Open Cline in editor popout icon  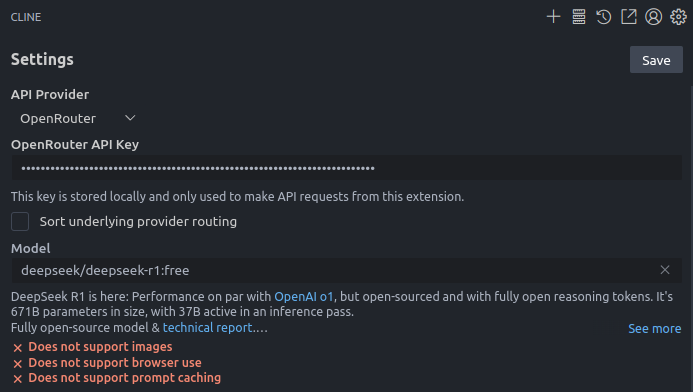(628, 17)
